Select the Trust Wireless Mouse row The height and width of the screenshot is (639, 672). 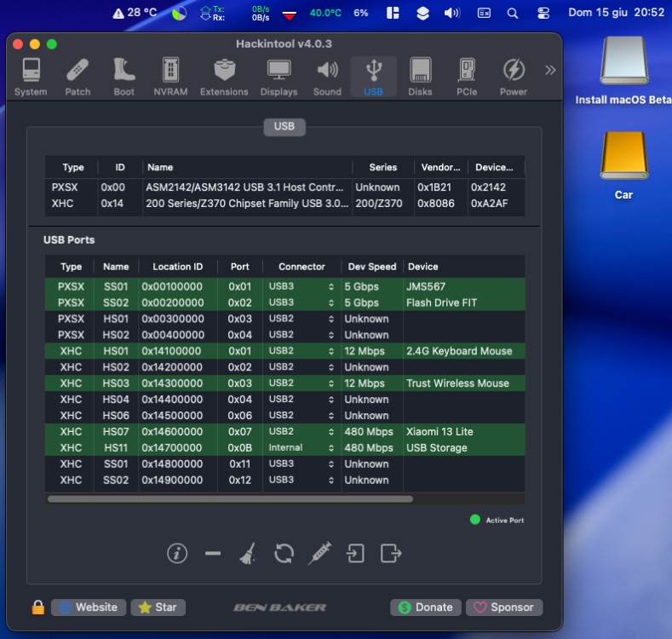pyautogui.click(x=285, y=383)
